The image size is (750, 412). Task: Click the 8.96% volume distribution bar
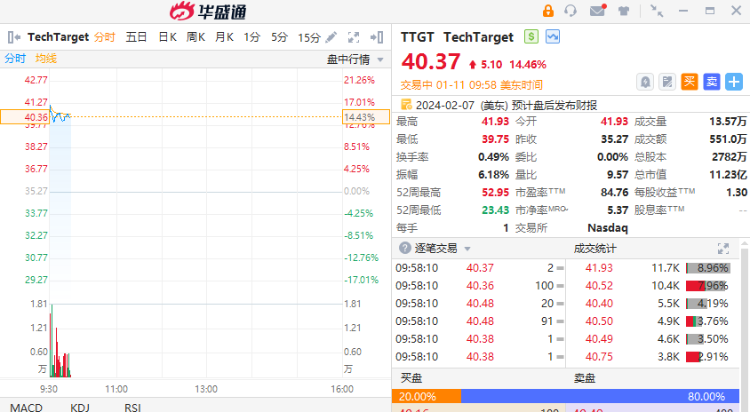[x=707, y=268]
